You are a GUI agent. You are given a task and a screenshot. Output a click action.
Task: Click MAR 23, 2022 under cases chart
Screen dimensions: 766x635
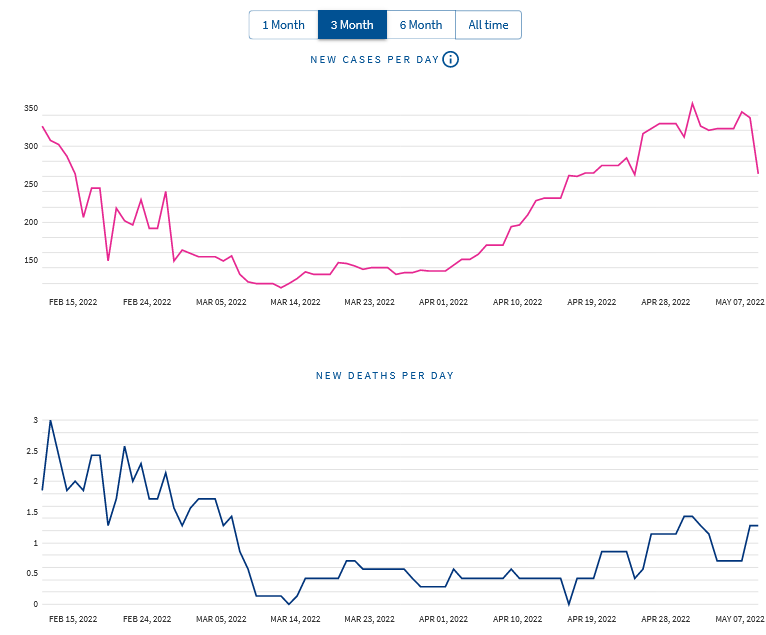click(369, 302)
